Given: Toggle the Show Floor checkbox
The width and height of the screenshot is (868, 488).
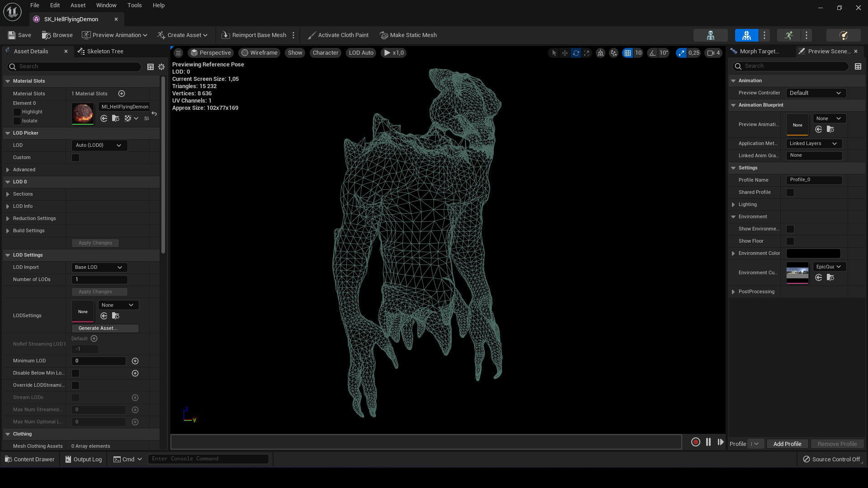Looking at the screenshot, I should [790, 241].
